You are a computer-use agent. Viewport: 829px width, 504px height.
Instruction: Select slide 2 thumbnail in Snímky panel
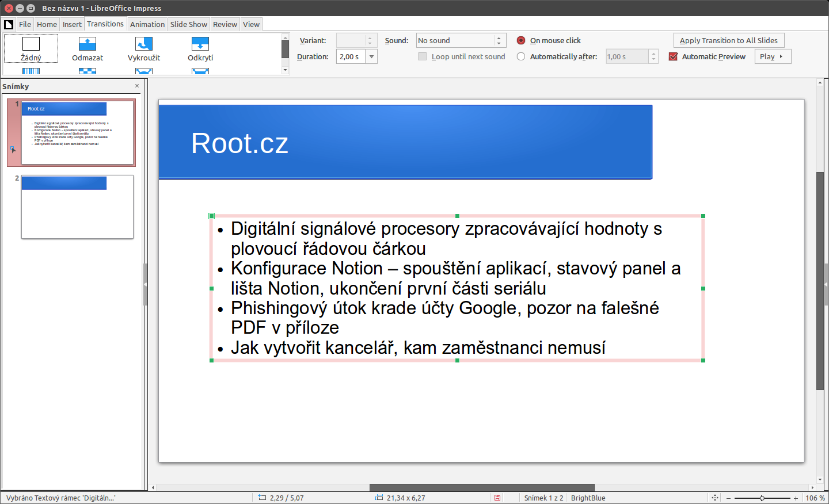point(77,207)
